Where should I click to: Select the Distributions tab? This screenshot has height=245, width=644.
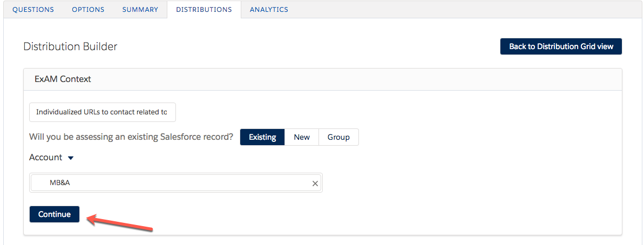pyautogui.click(x=204, y=10)
